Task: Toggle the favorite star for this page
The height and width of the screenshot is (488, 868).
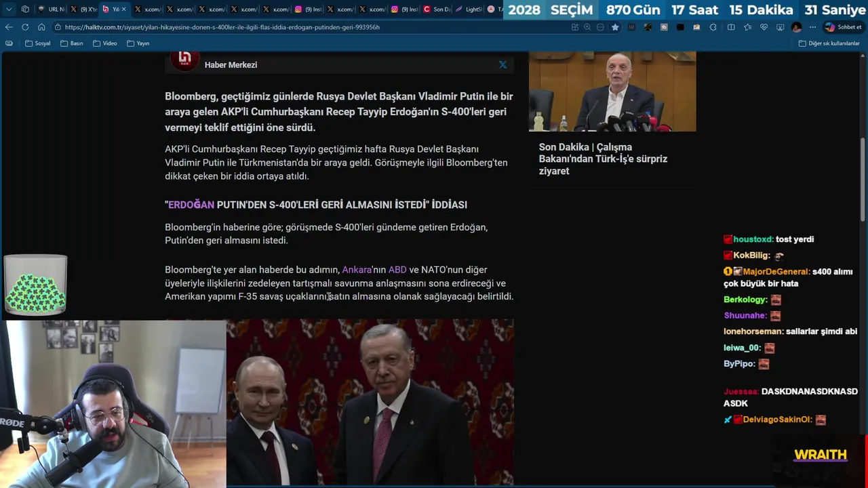Action: tap(615, 27)
